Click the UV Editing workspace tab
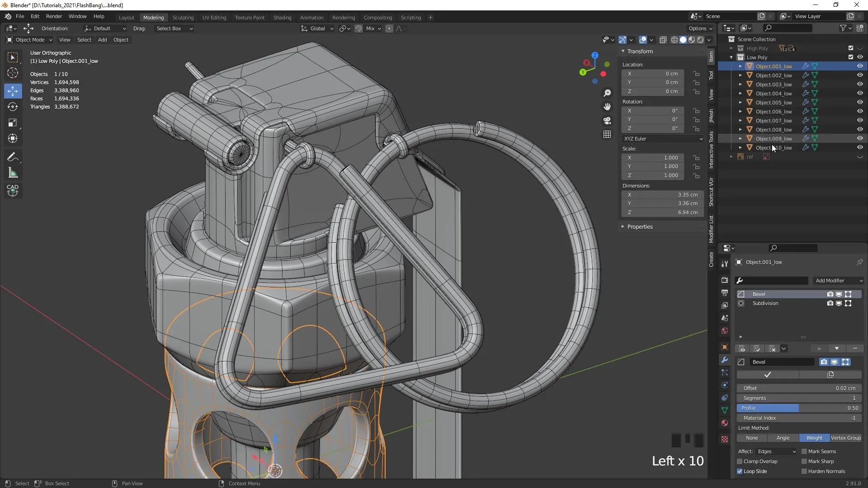 tap(214, 16)
